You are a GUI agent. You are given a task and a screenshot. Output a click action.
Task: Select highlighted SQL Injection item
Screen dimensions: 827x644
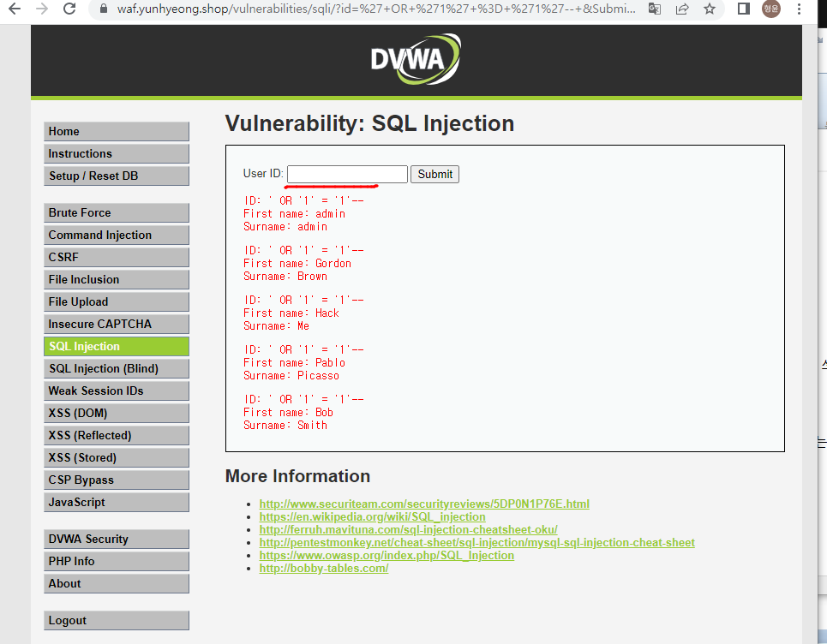pos(117,346)
